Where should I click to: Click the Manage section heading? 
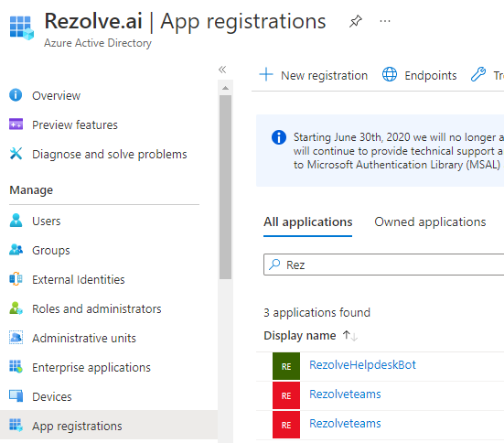click(31, 190)
